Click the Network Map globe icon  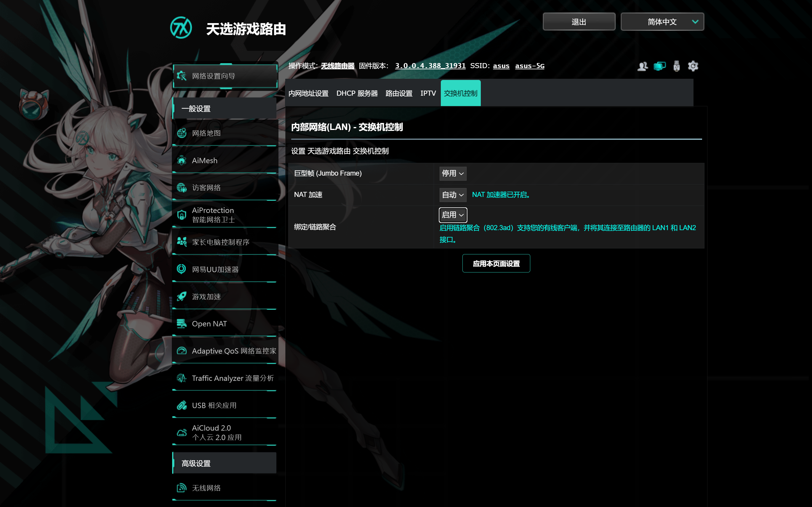pos(182,133)
